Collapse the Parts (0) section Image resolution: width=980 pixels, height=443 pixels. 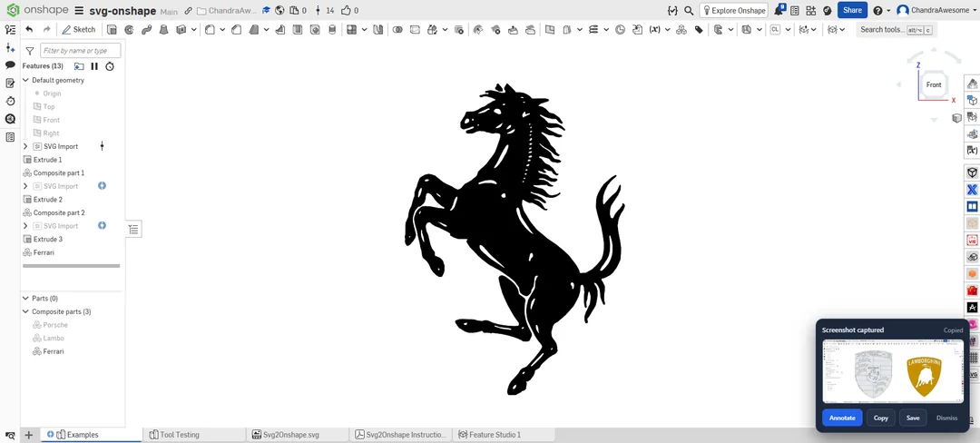pyautogui.click(x=26, y=299)
